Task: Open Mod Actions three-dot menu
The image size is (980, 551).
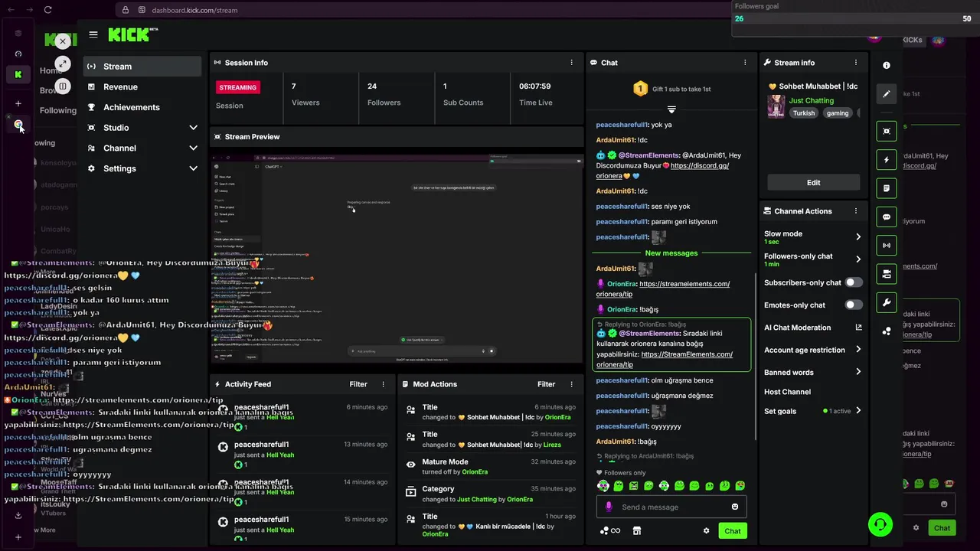Action: tap(571, 384)
